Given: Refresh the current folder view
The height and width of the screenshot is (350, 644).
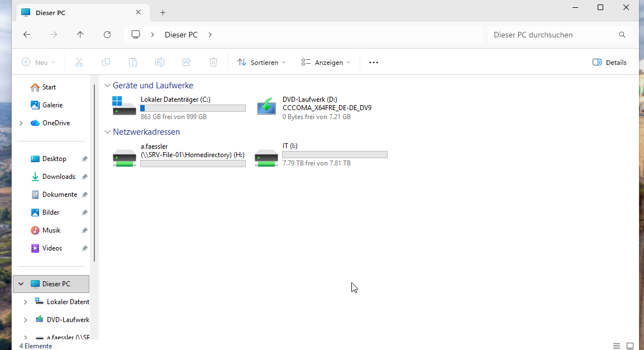Looking at the screenshot, I should [107, 35].
